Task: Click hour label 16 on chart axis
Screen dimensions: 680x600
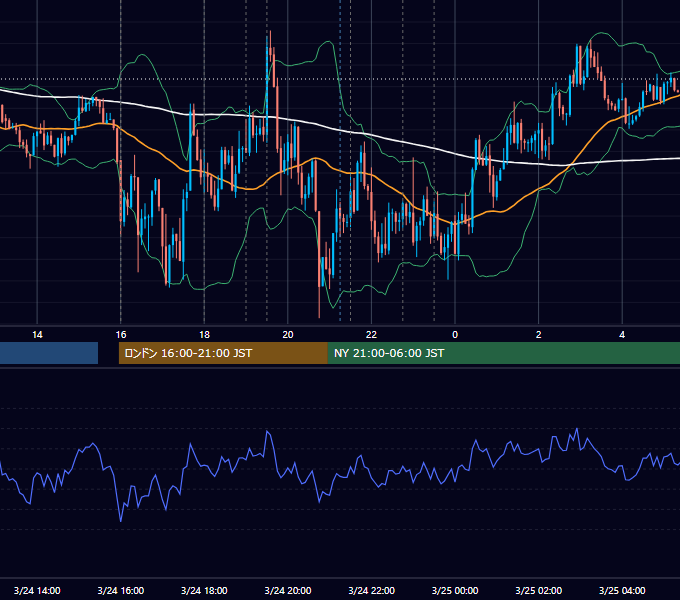Action: (x=121, y=335)
